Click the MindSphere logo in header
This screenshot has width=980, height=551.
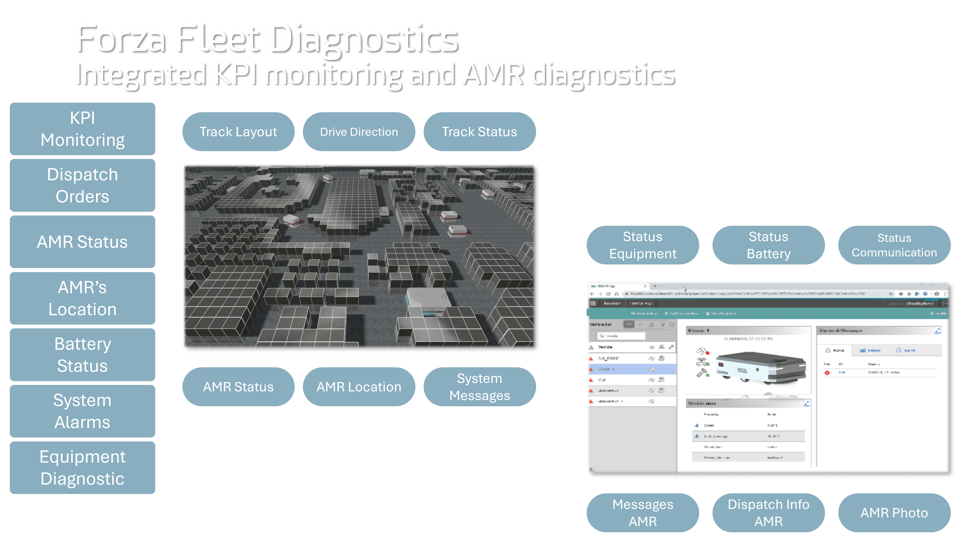(x=920, y=303)
